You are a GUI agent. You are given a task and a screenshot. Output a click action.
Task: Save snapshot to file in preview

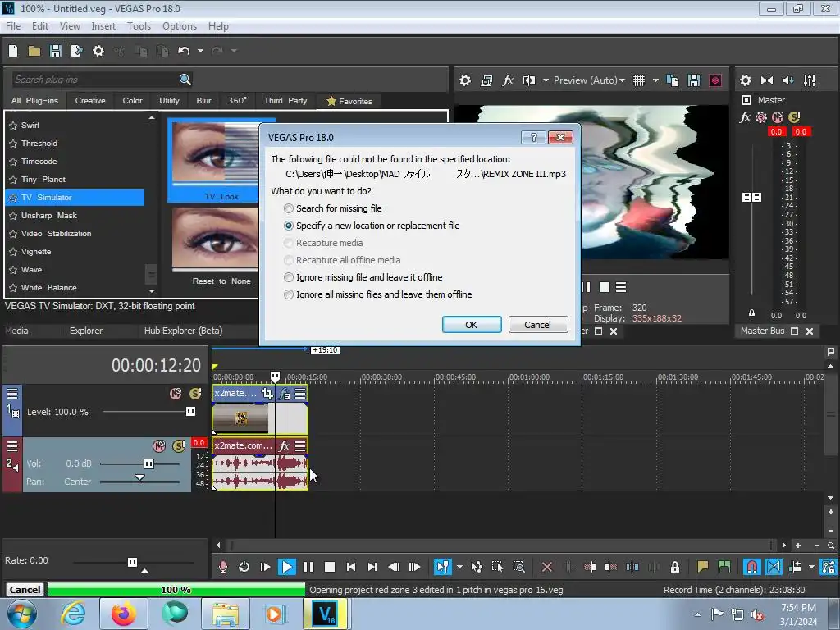(x=694, y=80)
